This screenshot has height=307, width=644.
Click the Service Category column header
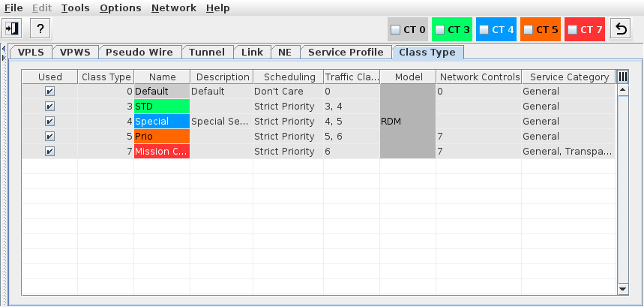tap(568, 77)
